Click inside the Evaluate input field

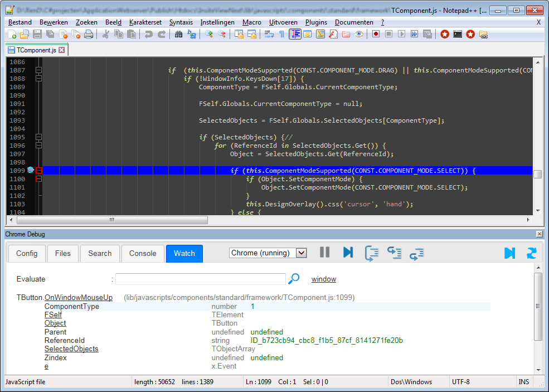point(200,279)
